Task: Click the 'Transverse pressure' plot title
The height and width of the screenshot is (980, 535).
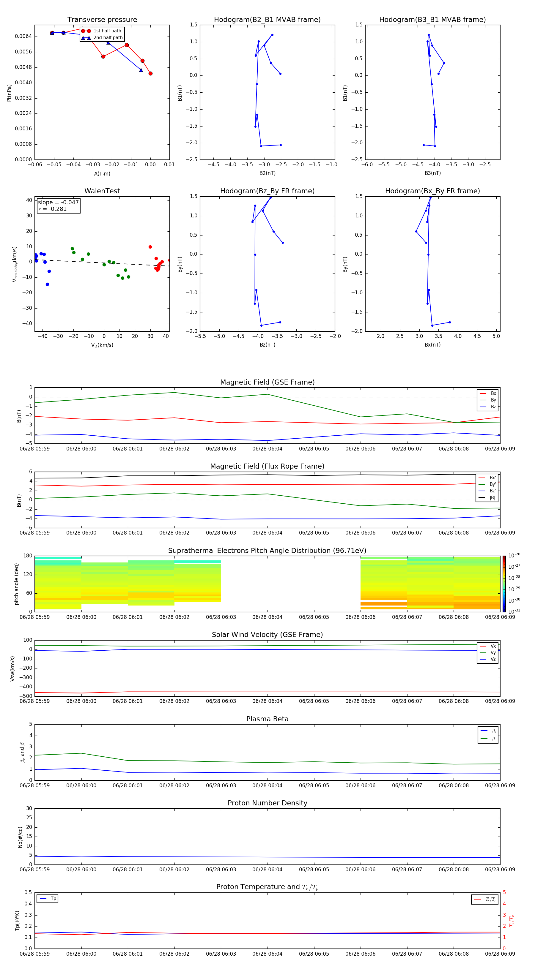Action: (x=102, y=20)
